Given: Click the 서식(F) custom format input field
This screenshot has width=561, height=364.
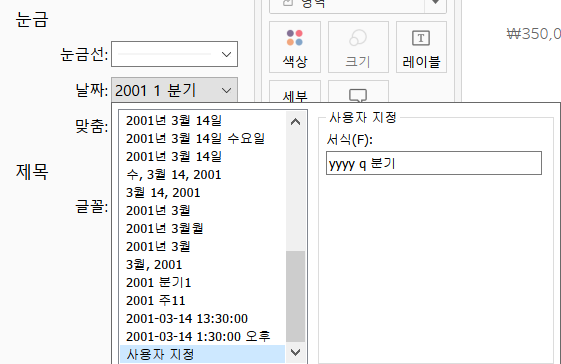Looking at the screenshot, I should click(x=434, y=163).
